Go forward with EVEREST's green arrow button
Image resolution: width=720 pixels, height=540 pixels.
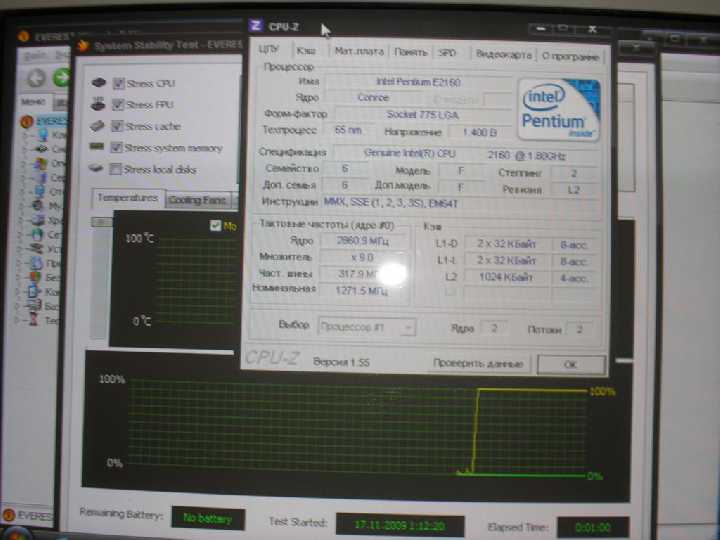pos(61,78)
